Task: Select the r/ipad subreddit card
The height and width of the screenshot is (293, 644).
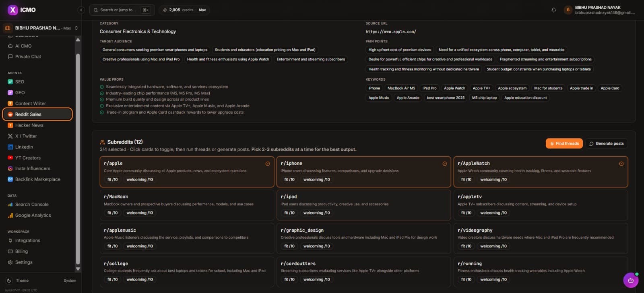Action: click(x=363, y=205)
